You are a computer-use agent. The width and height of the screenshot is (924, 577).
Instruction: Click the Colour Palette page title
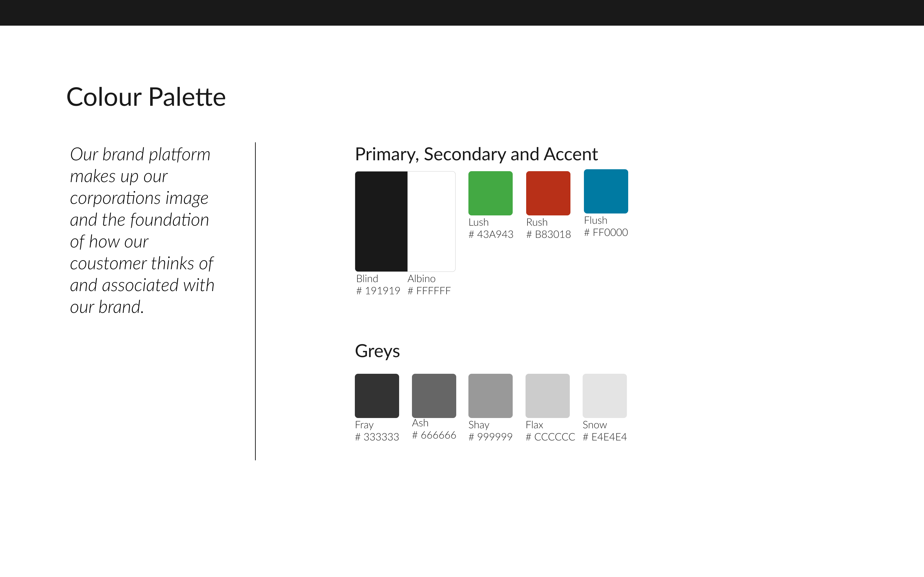pos(146,97)
